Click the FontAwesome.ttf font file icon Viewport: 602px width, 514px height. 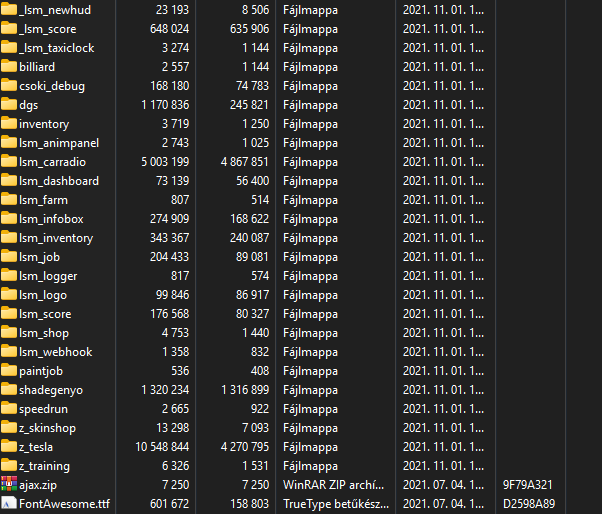(x=9, y=504)
